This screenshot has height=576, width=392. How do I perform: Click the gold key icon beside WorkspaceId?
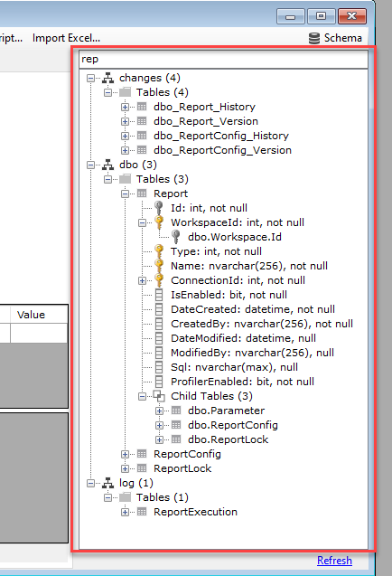(159, 222)
